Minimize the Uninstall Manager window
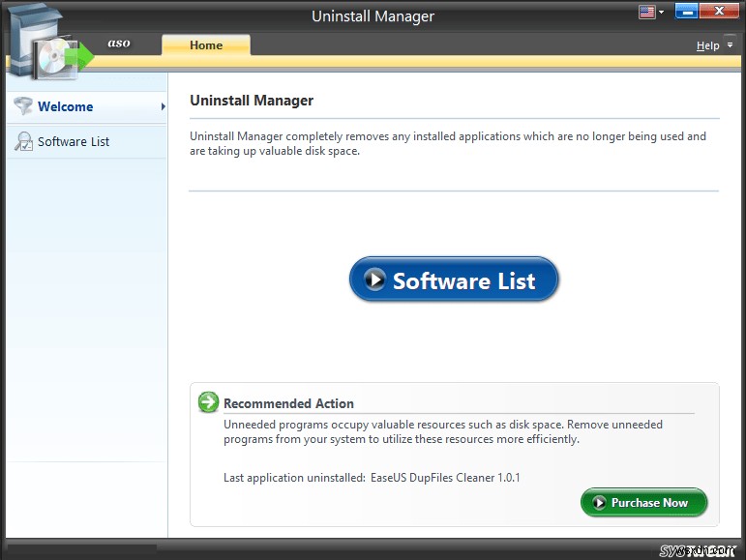 coord(687,11)
